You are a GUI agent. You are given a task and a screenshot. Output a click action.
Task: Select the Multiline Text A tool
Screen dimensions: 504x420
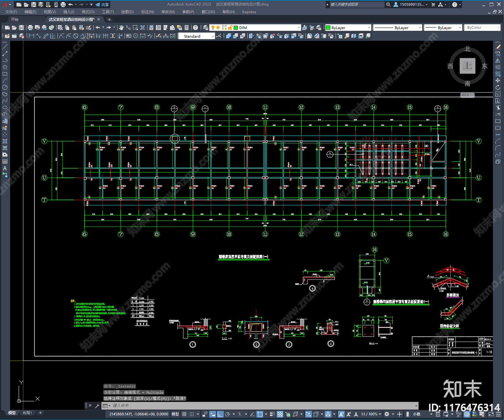[5, 168]
